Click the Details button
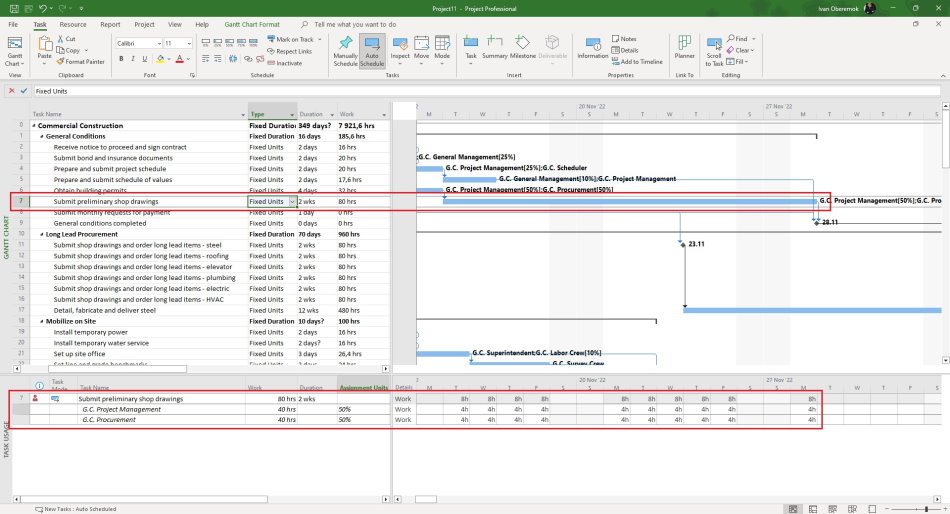 coord(625,50)
